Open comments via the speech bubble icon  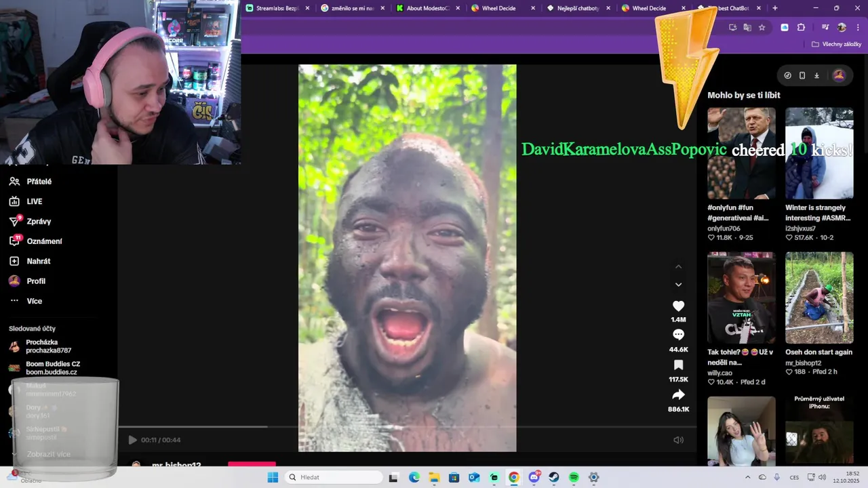click(678, 335)
